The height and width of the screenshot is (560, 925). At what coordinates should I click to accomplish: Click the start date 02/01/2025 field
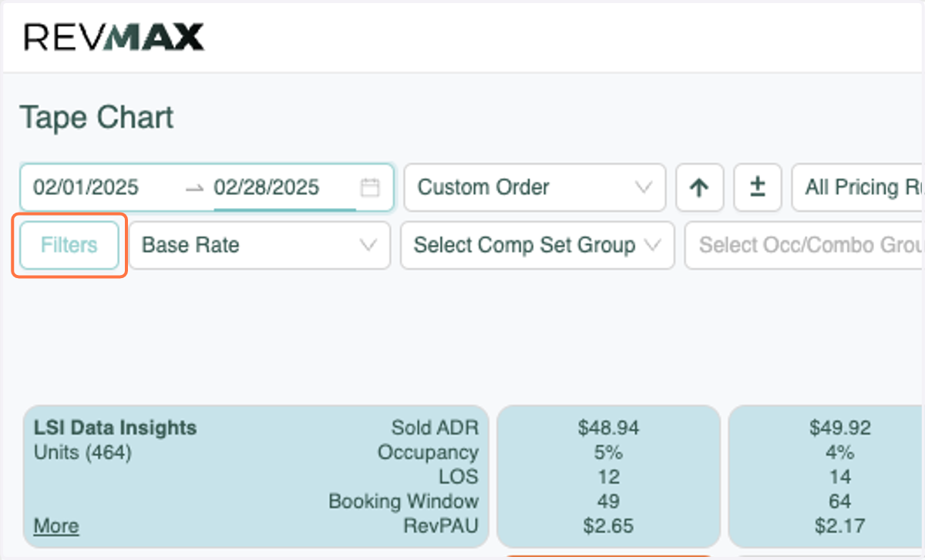(x=86, y=187)
